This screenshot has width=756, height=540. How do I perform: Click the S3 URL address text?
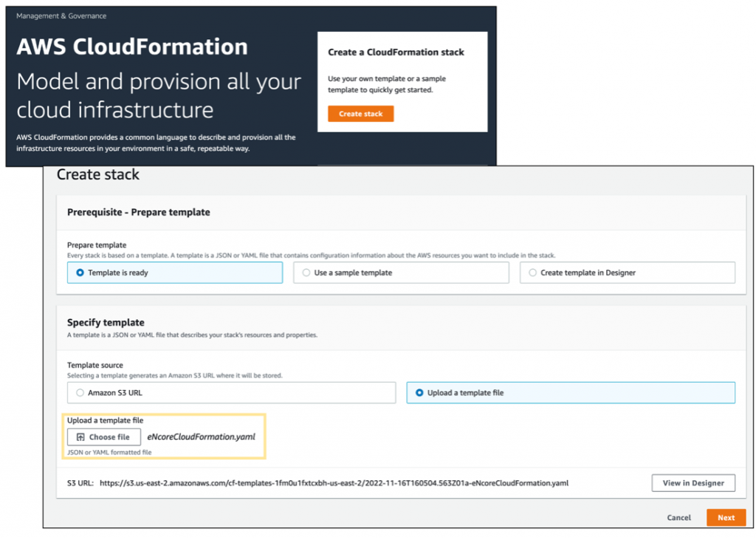[x=334, y=483]
